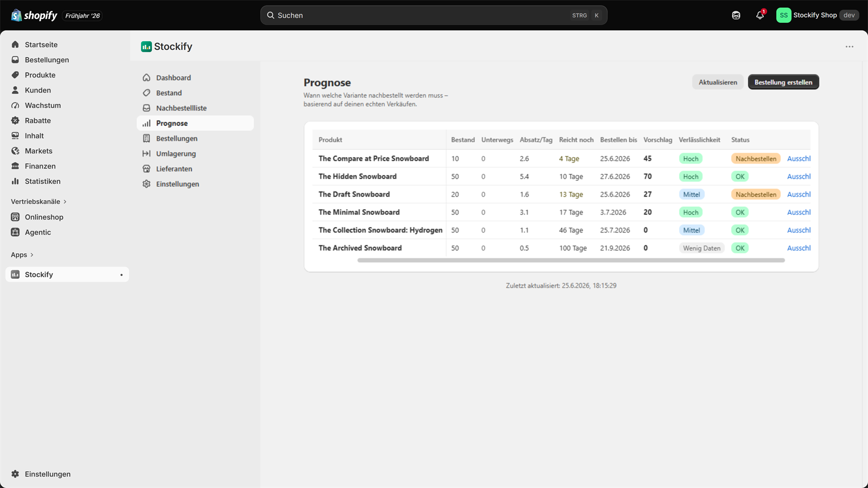Click the Agentic channel icon
Image resolution: width=868 pixels, height=488 pixels.
click(15, 232)
